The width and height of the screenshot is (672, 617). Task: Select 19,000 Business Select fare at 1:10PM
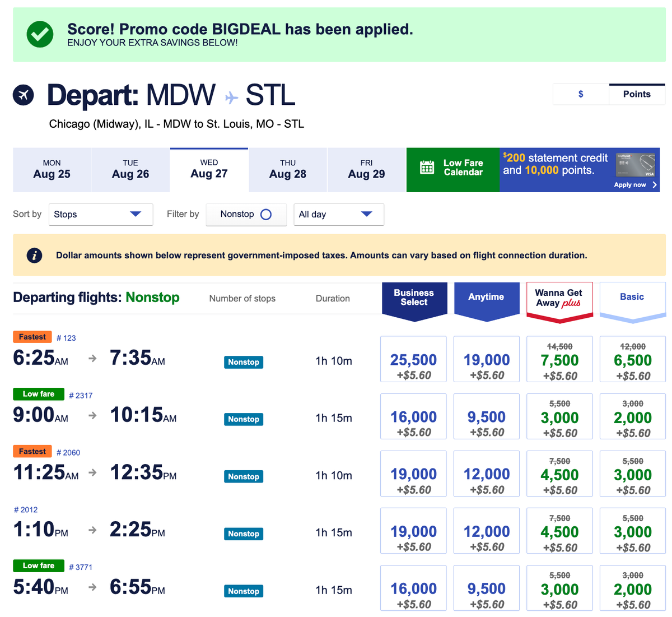(x=413, y=531)
